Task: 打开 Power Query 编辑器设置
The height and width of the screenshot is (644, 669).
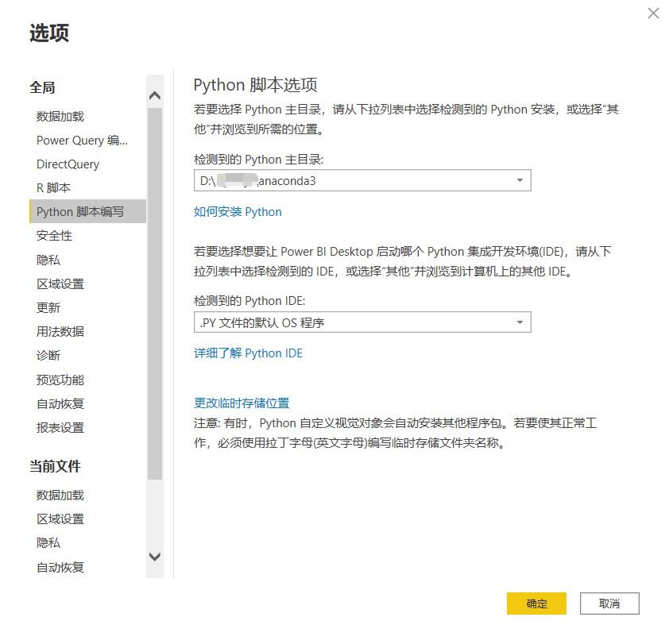Action: (83, 140)
